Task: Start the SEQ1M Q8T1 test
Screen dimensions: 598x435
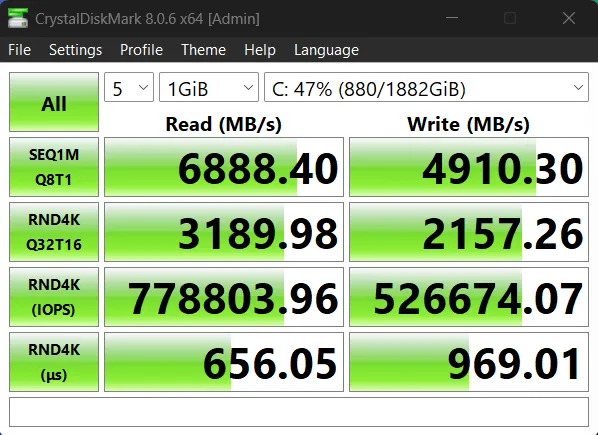Action: 54,167
